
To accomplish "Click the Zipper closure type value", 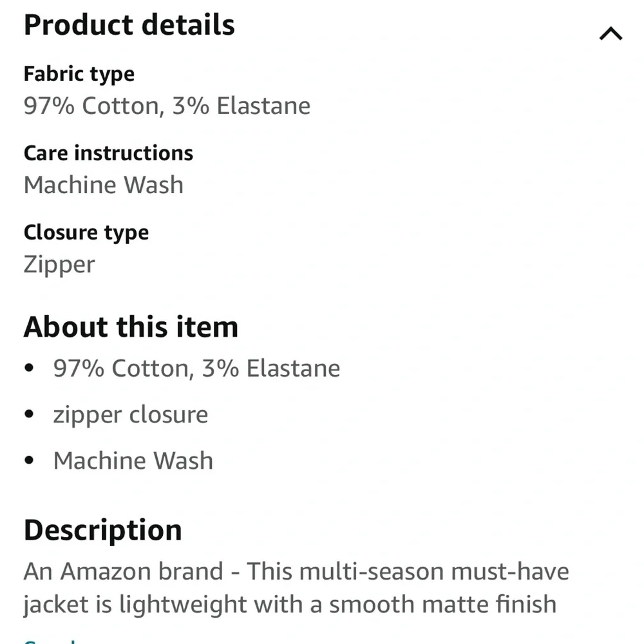I will point(59,265).
